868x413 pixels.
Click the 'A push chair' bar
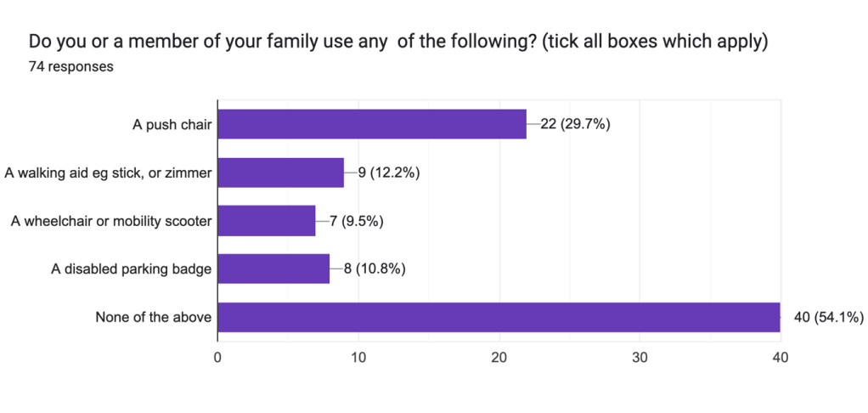372,124
